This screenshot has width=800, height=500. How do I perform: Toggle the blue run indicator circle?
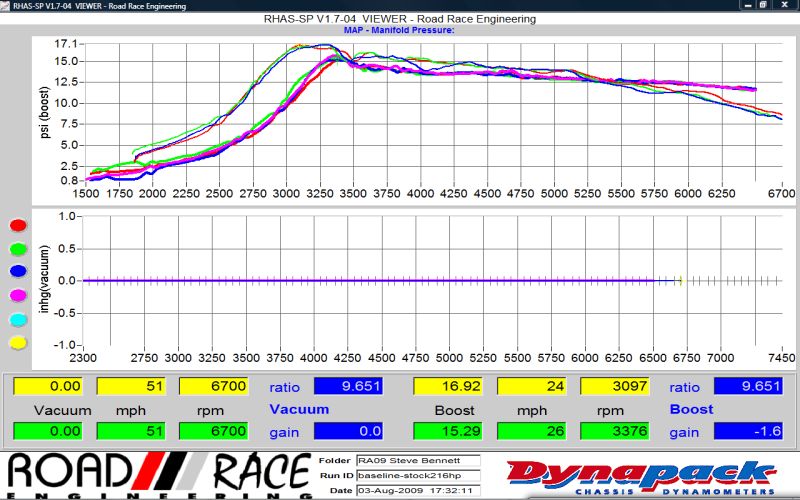pos(15,273)
